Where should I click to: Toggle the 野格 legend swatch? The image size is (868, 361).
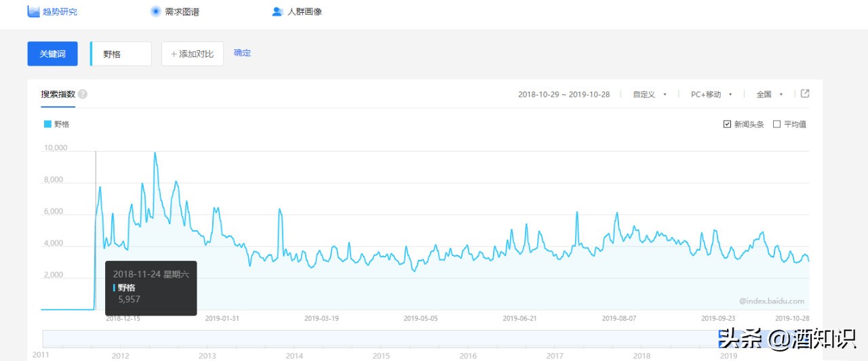[47, 124]
